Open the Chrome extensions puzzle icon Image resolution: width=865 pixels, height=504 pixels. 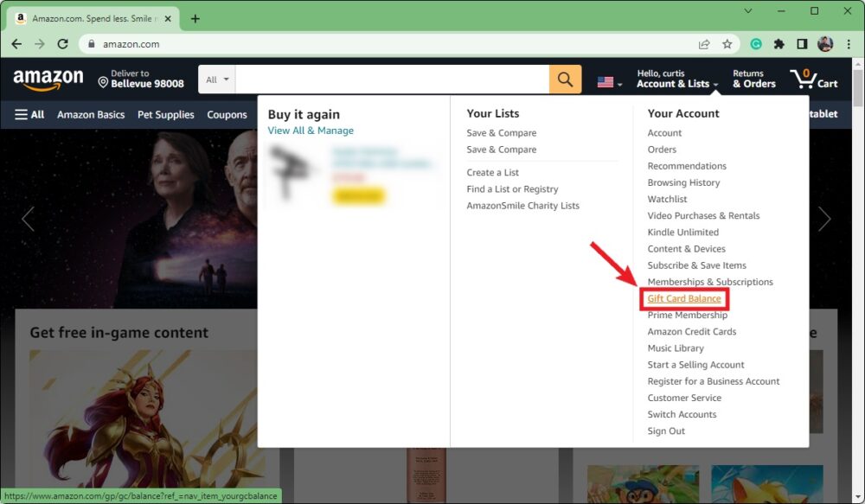coord(779,44)
